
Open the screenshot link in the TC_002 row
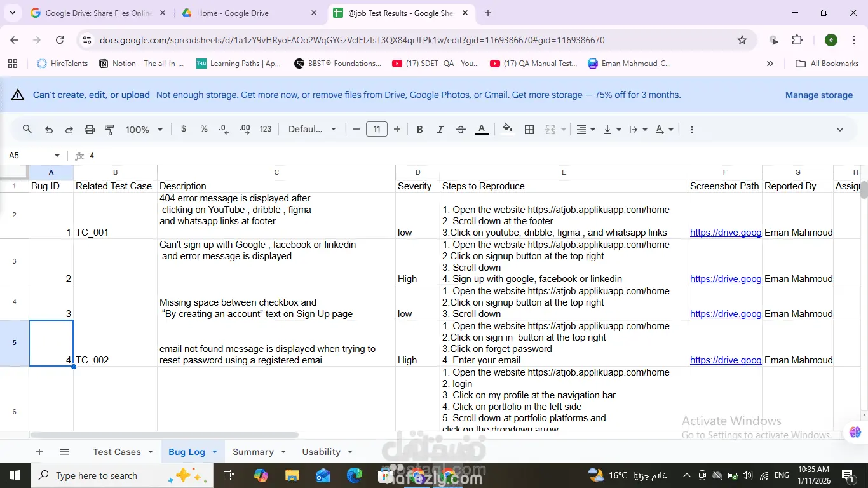pos(726,360)
